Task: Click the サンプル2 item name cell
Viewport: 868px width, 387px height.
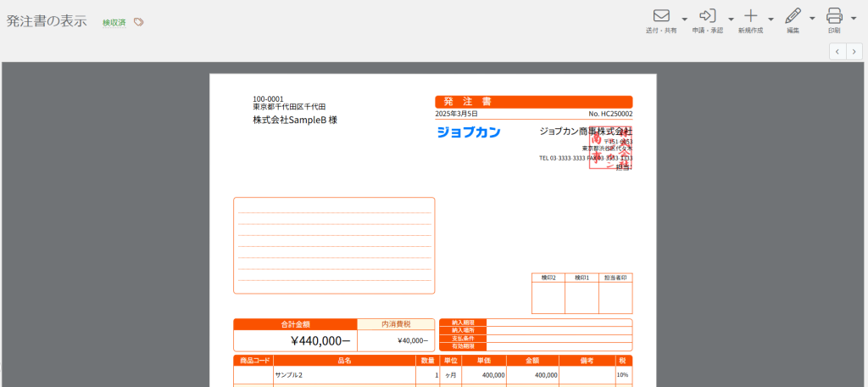Action: pyautogui.click(x=344, y=375)
